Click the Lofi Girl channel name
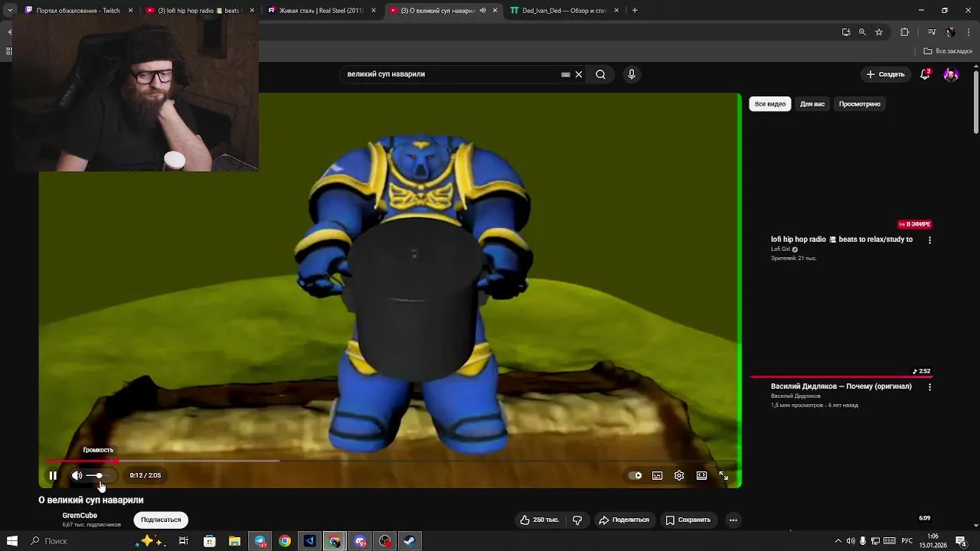This screenshot has width=980, height=551. [x=780, y=249]
